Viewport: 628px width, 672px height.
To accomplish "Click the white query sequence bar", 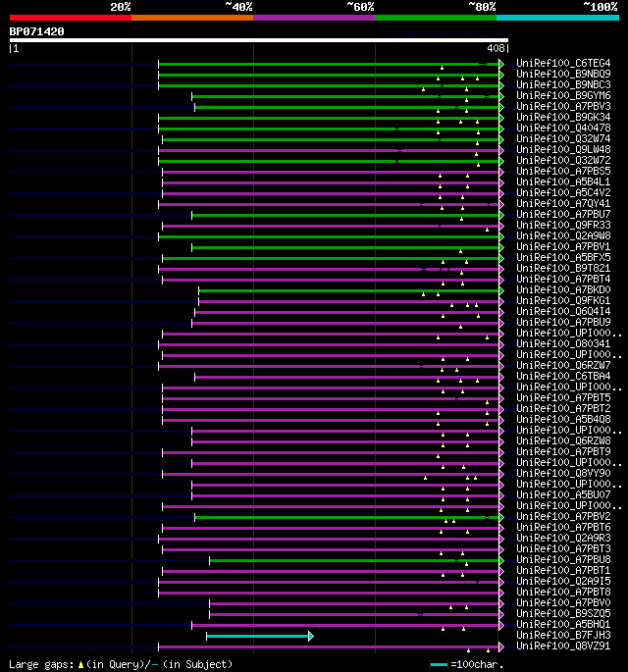I will 259,40.
